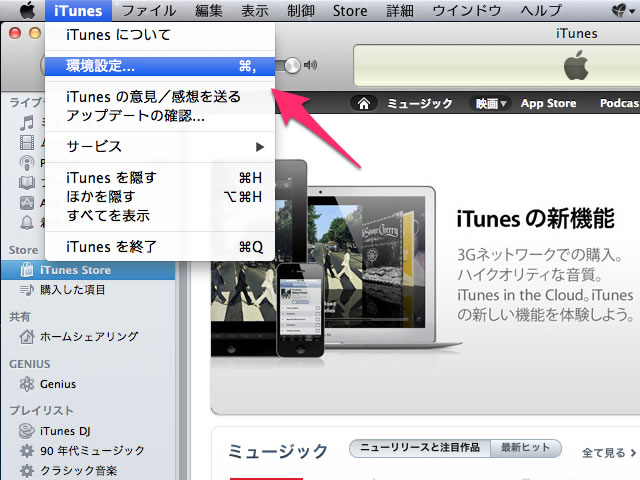Select iTunes の意見／感想を送る
640x480 pixels.
(x=160, y=97)
